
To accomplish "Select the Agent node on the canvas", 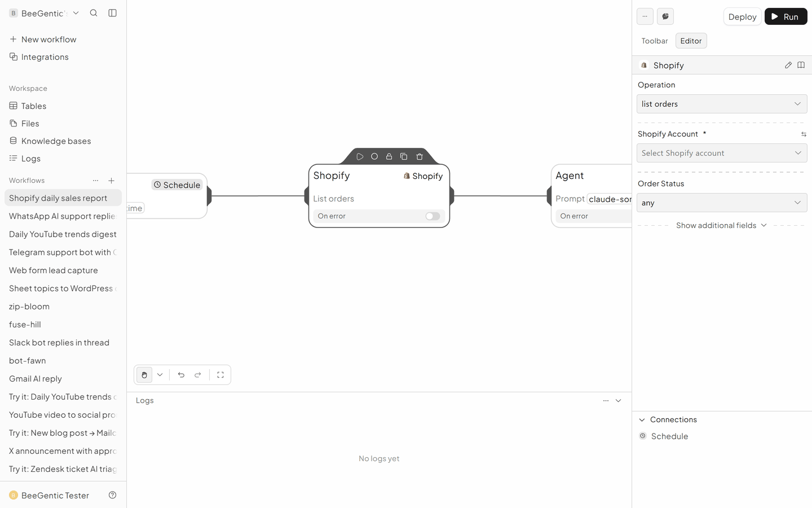I will tap(591, 196).
